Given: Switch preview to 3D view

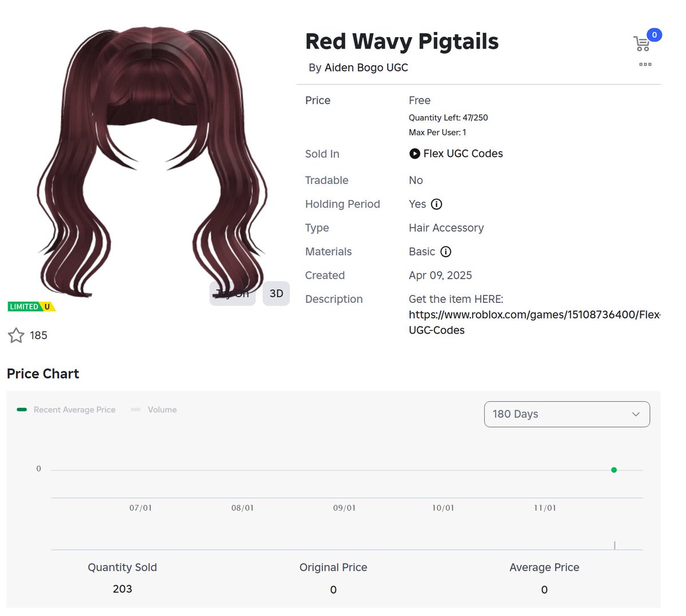Looking at the screenshot, I should point(276,294).
